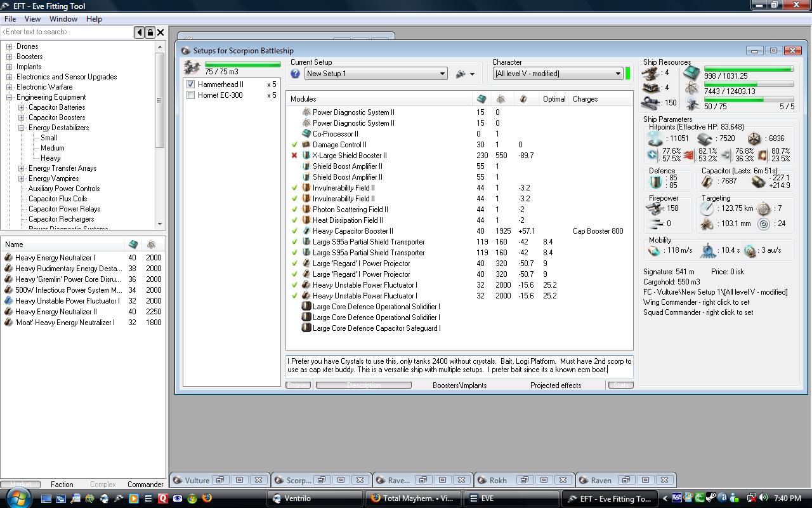Click the green drone bay capacity bar
This screenshot has height=508, width=812.
(242, 64)
